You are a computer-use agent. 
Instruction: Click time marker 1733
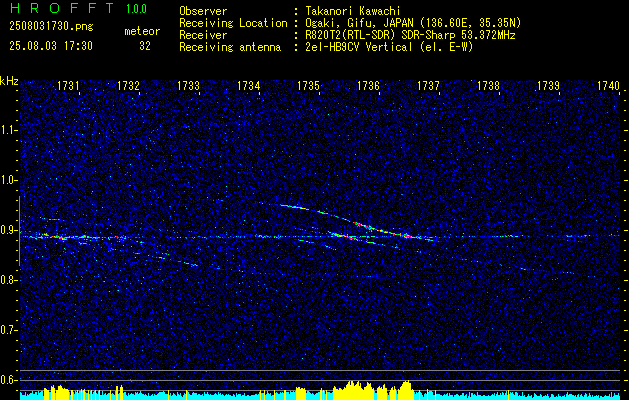tap(189, 85)
